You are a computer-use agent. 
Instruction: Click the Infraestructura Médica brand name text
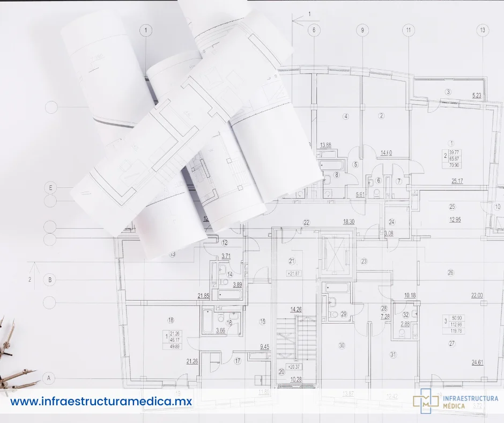[470, 402]
